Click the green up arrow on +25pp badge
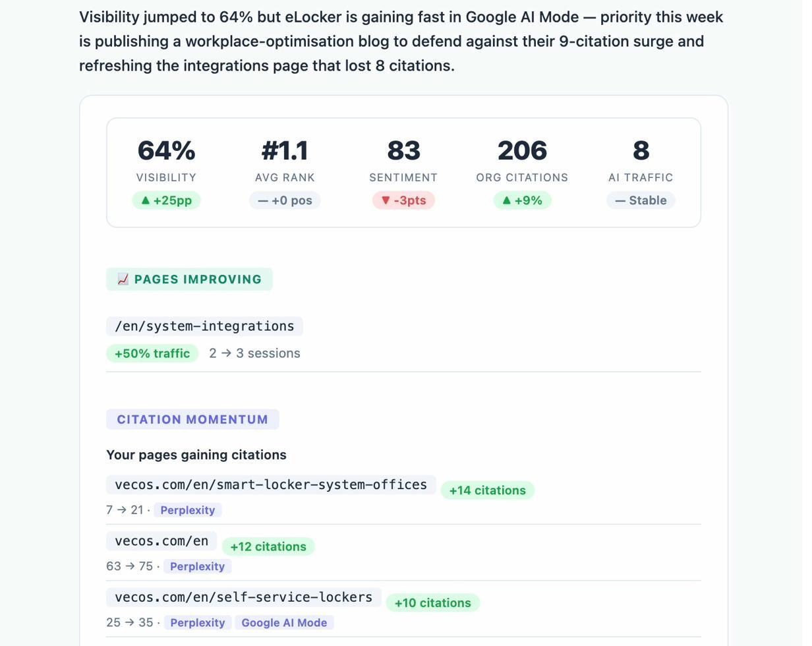Screen dimensions: 812x646 coord(146,200)
